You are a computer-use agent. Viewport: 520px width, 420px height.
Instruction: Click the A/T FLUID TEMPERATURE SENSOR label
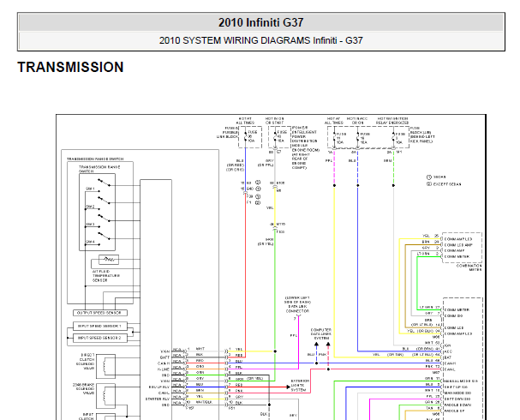[105, 276]
